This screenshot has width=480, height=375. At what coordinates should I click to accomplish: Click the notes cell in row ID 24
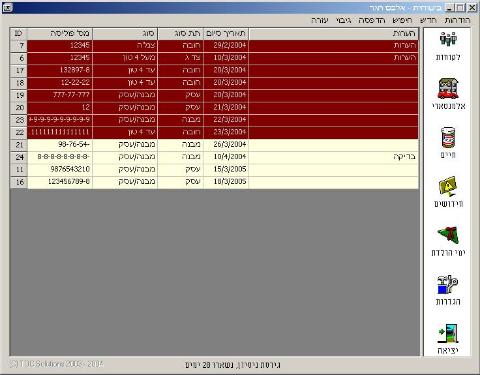pyautogui.click(x=333, y=157)
